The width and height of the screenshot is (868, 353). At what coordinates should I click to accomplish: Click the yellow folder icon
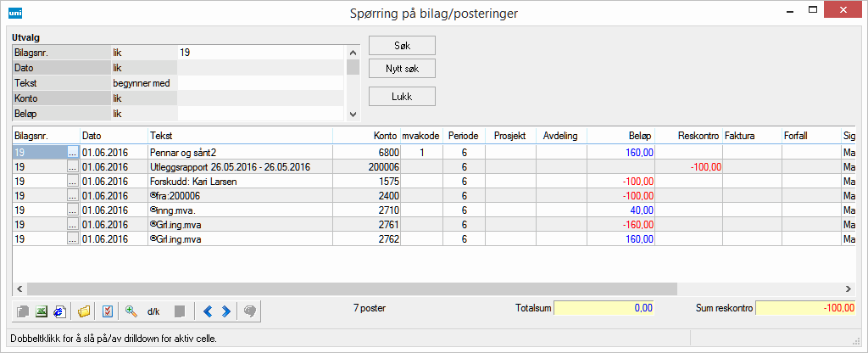(x=83, y=311)
